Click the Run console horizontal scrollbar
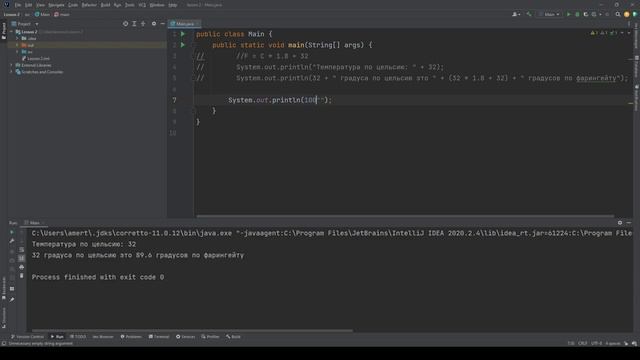 pos(192,330)
